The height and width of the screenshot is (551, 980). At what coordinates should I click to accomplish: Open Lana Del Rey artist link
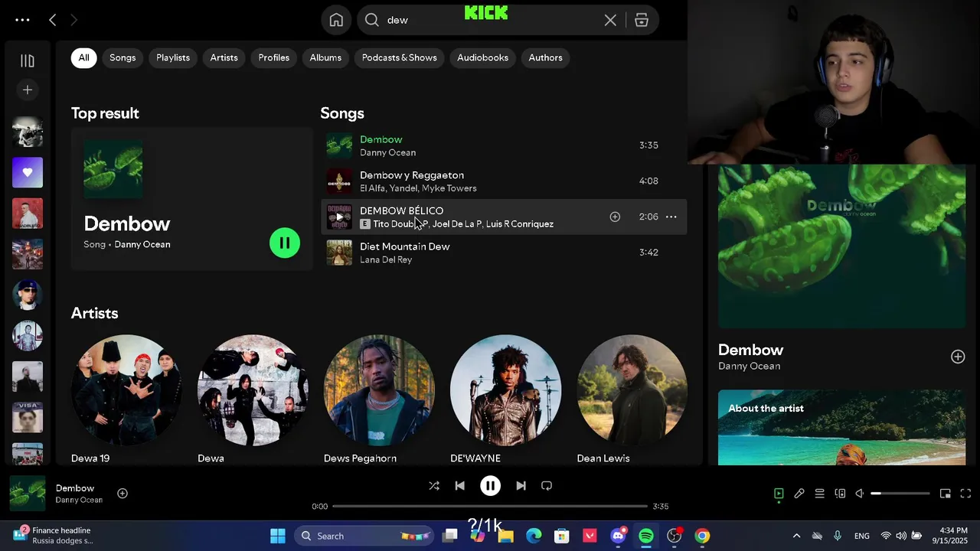click(386, 259)
